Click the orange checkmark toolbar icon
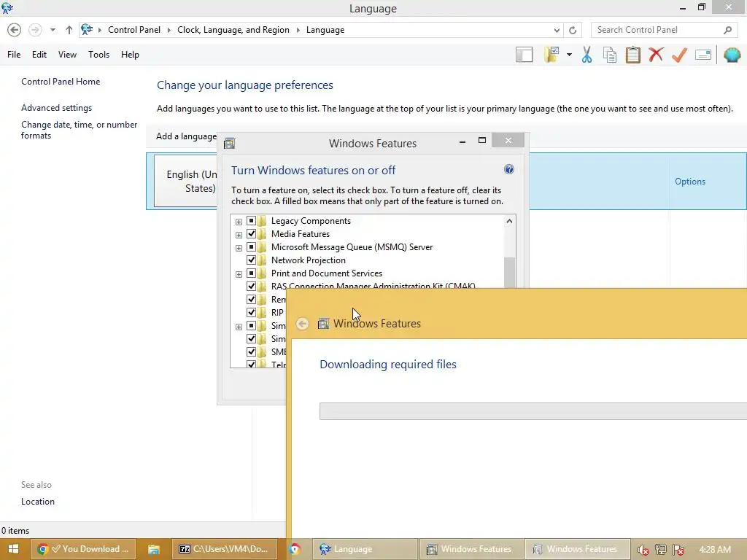 679,55
